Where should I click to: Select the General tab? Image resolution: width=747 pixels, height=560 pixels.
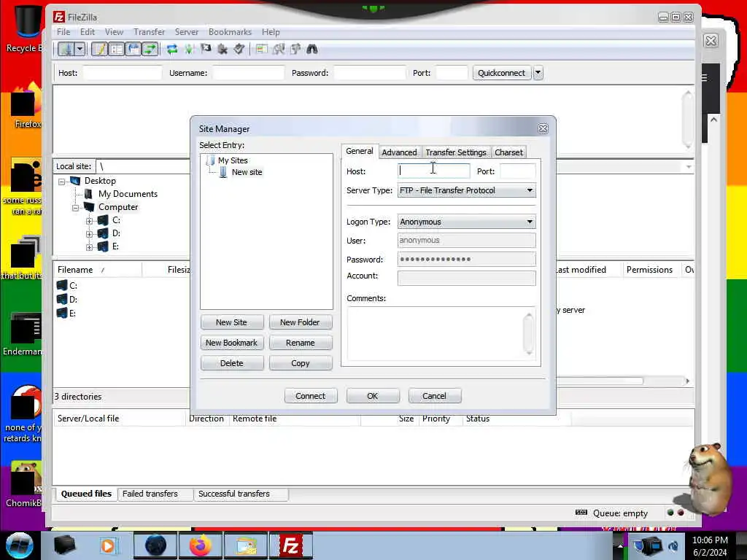click(x=359, y=151)
